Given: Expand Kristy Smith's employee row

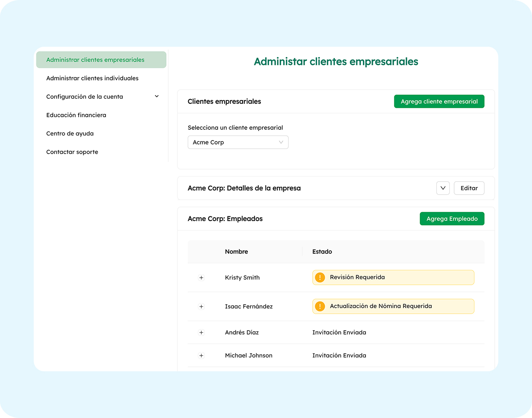Looking at the screenshot, I should [201, 277].
